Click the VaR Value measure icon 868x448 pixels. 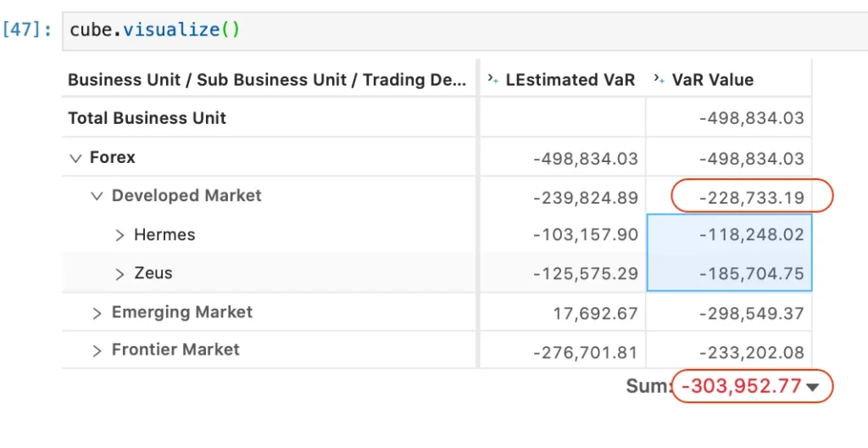point(659,79)
